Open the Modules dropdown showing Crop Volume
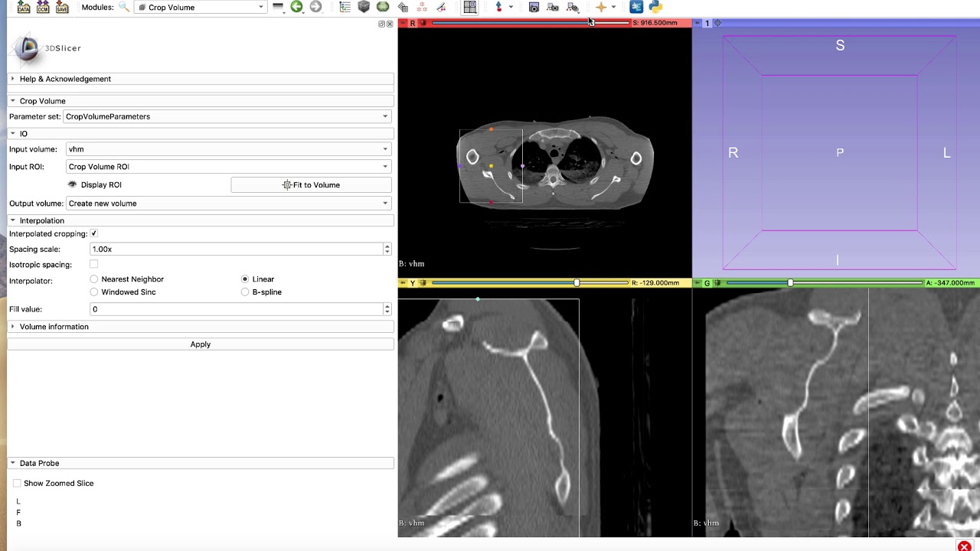 coord(201,7)
